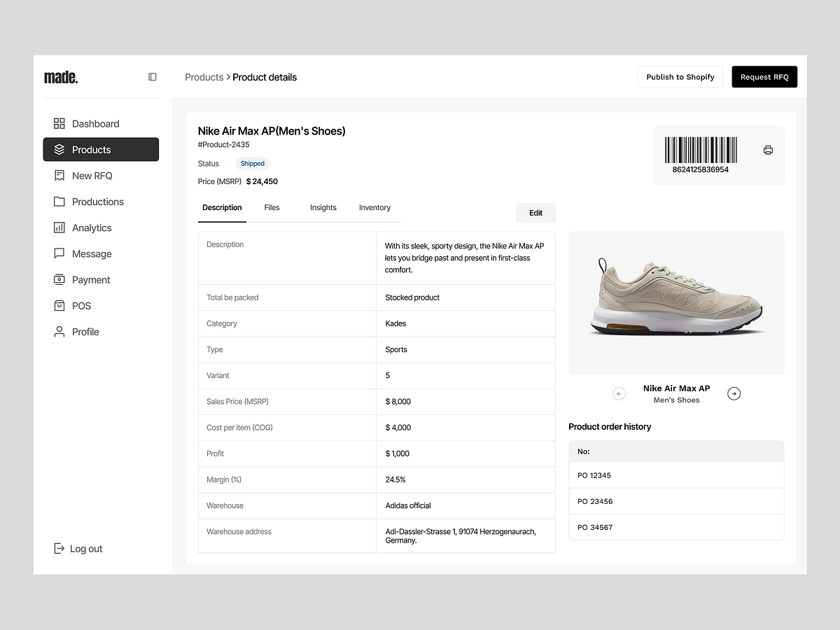The image size is (840, 630).
Task: Open order PO 23456
Action: (676, 501)
